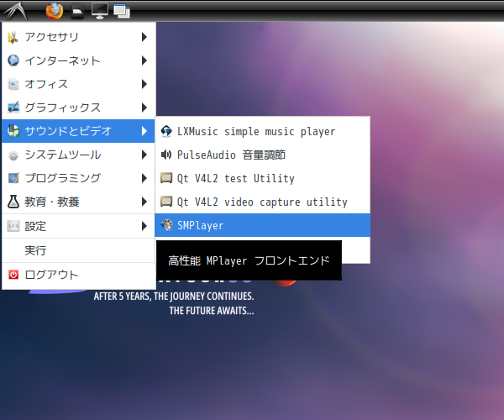Expand the グラフィックス submenu arrow
Screen dimensions: 504x420
click(x=144, y=108)
